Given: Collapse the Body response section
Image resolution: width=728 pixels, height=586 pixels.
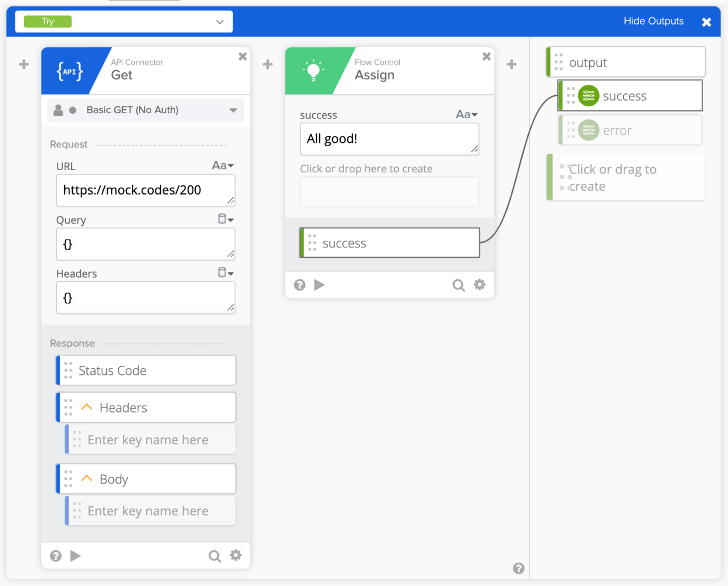Looking at the screenshot, I should (x=86, y=478).
